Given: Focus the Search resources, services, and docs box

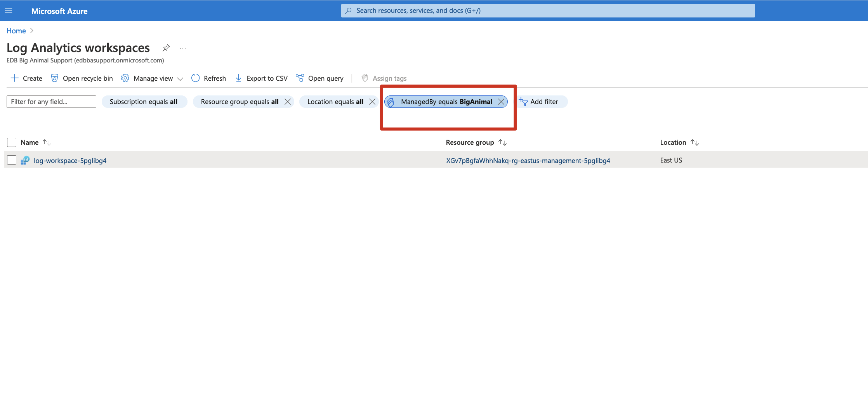Looking at the screenshot, I should click(548, 10).
